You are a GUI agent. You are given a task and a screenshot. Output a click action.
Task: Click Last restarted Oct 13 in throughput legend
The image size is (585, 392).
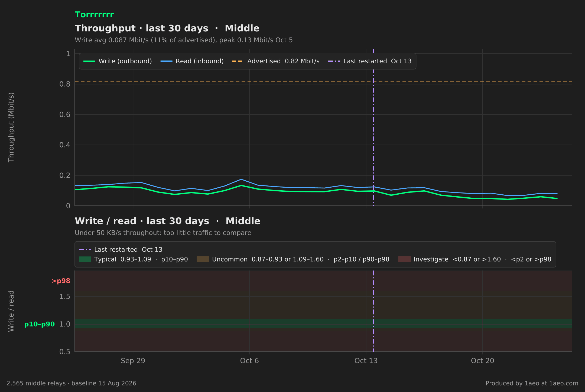(370, 61)
